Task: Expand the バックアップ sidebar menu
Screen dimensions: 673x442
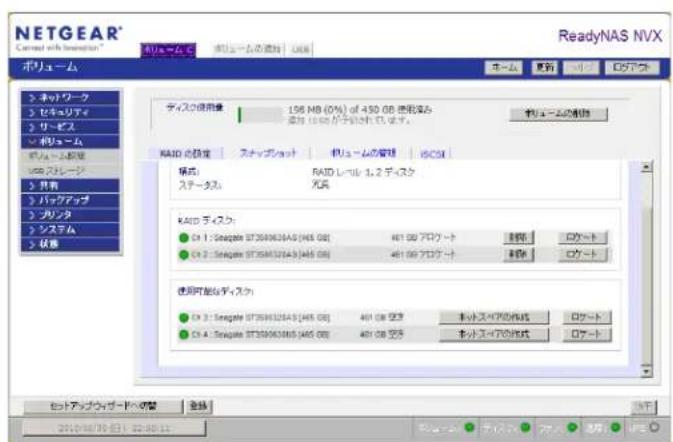Action: point(70,200)
